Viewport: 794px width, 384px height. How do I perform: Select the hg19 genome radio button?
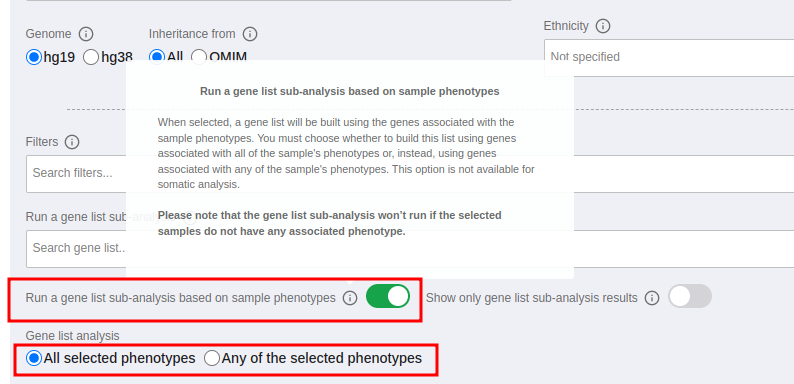(x=34, y=57)
